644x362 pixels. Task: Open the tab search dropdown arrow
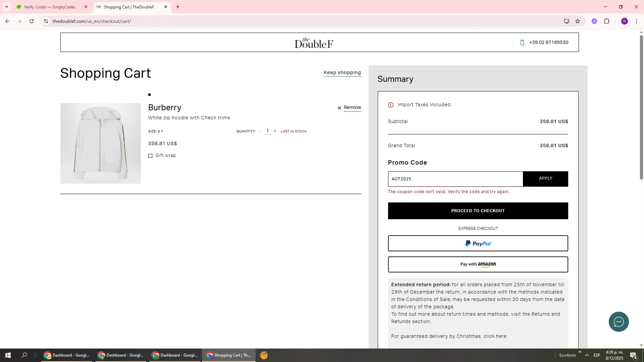click(6, 7)
